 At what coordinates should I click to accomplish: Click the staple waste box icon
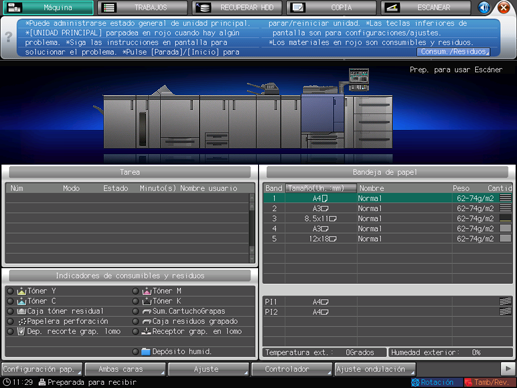[x=147, y=322]
